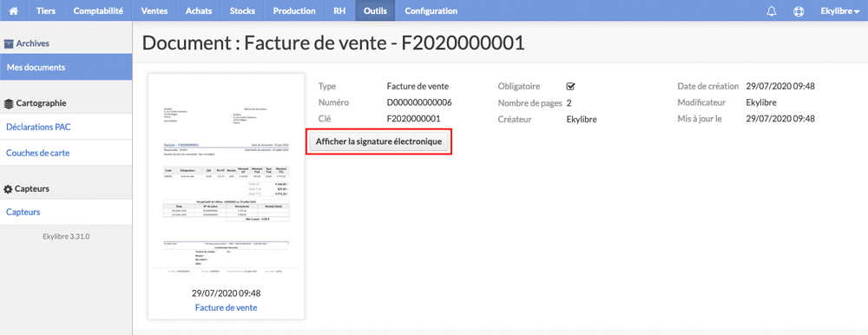Click the Créateur value Ekylibre
Viewport: 868px width, 335px height.
pyautogui.click(x=582, y=119)
